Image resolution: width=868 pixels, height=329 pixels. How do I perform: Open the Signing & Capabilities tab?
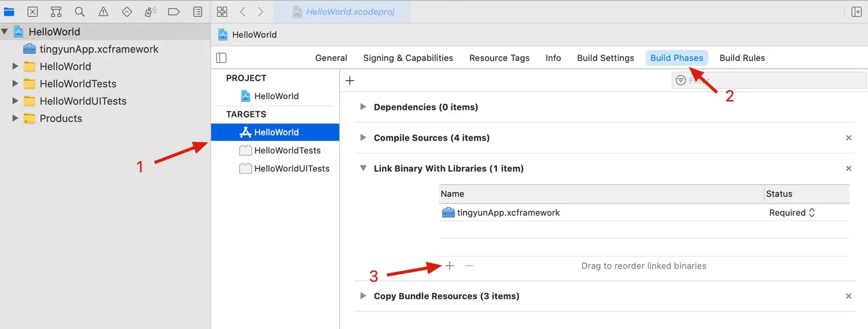[x=407, y=58]
